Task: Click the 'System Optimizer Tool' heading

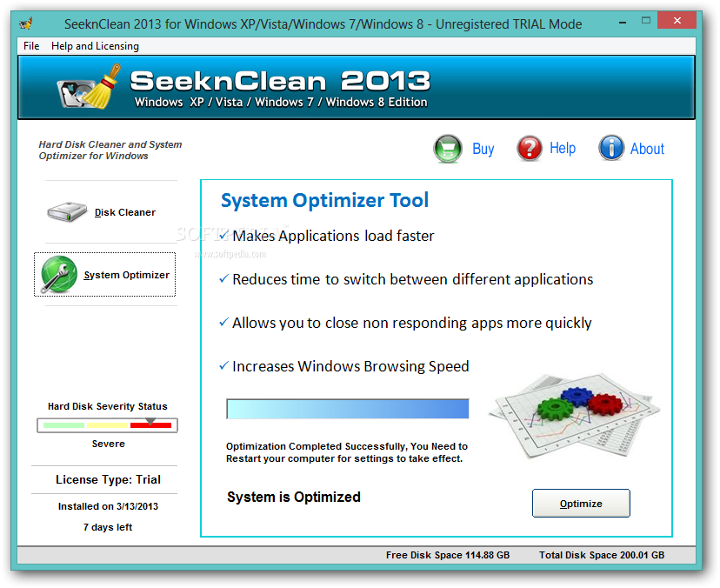Action: 324,200
